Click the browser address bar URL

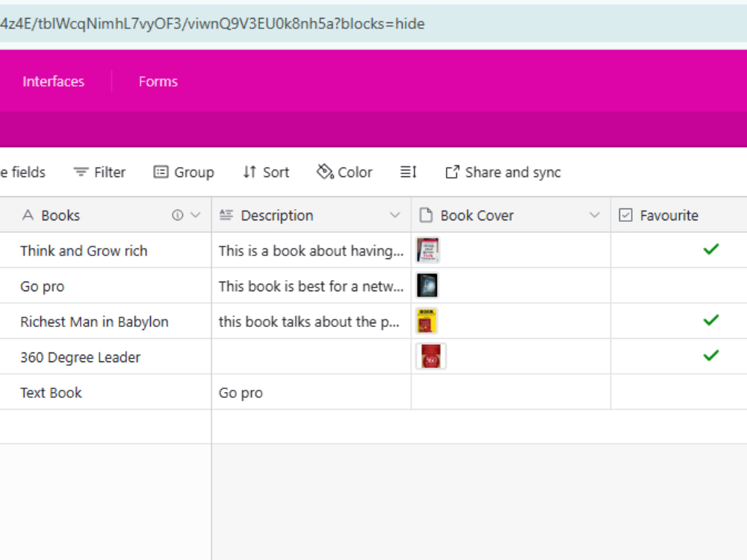tap(373, 23)
